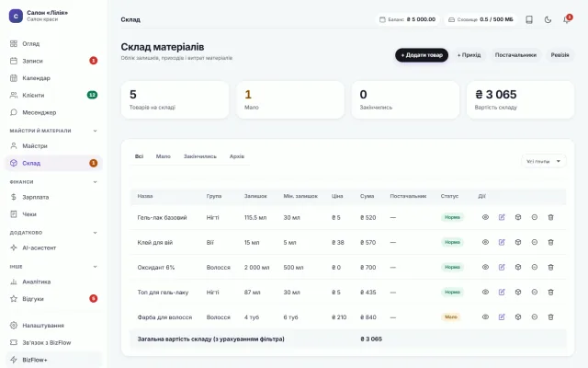Image resolution: width=588 pixels, height=368 pixels.
Task: Edit the Гель-лак базовий item
Action: [502, 217]
